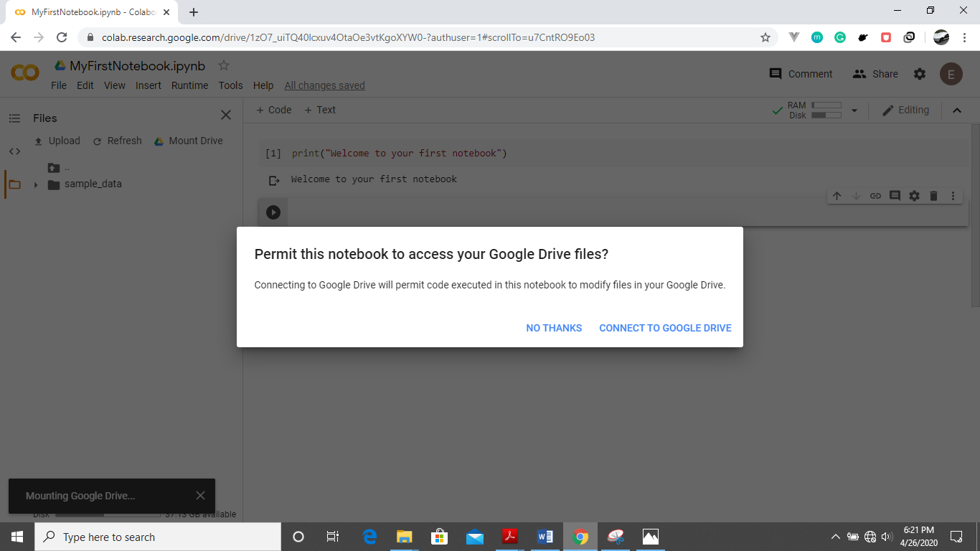Refresh the Files listing
980x551 pixels.
point(118,141)
